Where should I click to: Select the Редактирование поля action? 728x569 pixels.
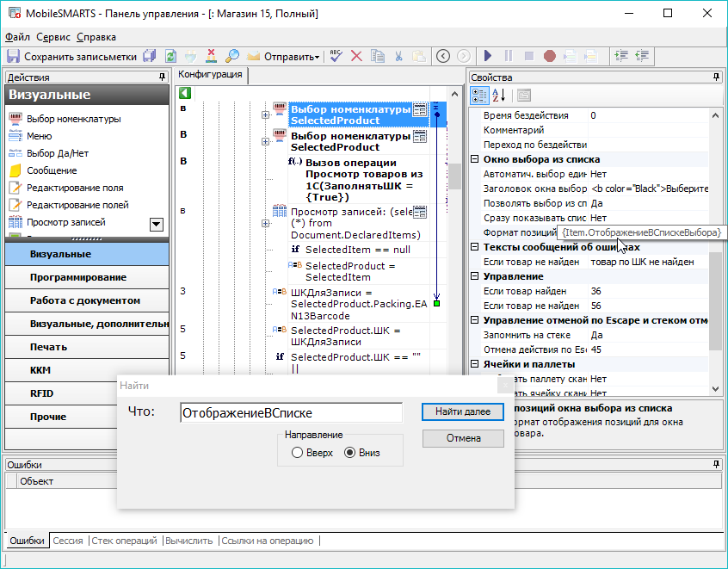coord(75,188)
